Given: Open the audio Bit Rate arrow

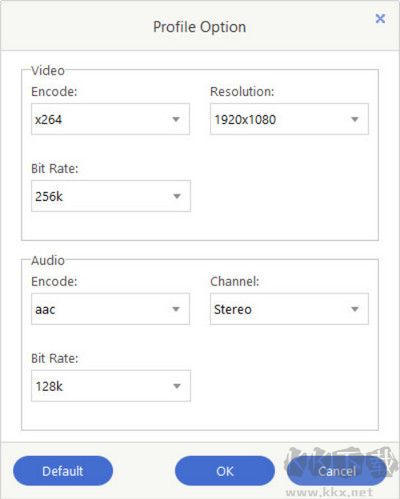Looking at the screenshot, I should pyautogui.click(x=177, y=386).
